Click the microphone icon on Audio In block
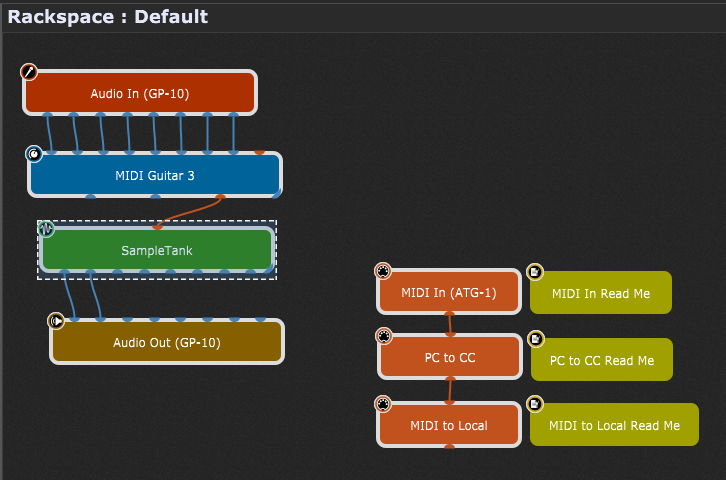This screenshot has width=726, height=480. (30, 72)
